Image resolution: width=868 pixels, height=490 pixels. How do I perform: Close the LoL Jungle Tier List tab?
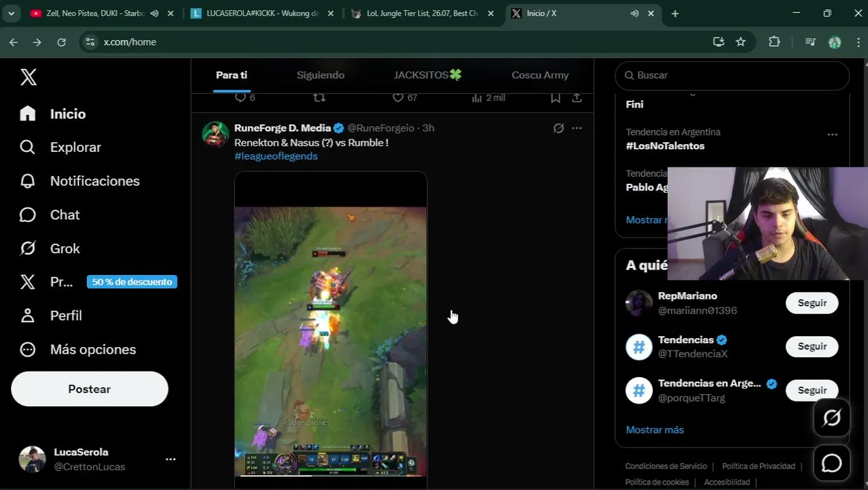coord(491,13)
